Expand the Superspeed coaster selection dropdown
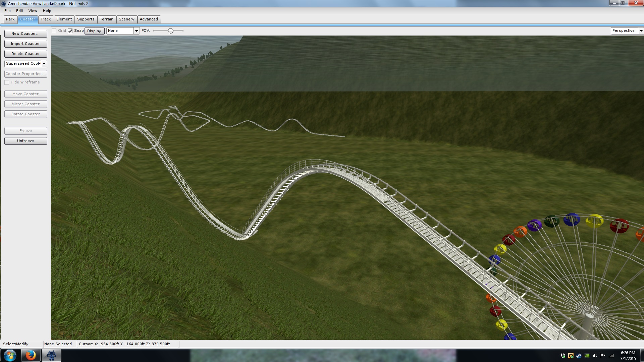Image resolution: width=644 pixels, height=362 pixels. click(x=44, y=64)
